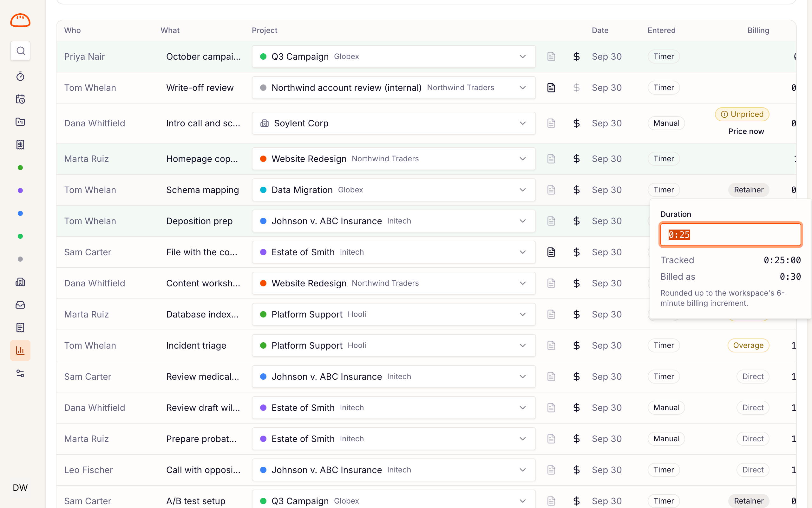This screenshot has height=508, width=812.
Task: Expand the Soylent Corp project dropdown
Action: pos(394,123)
